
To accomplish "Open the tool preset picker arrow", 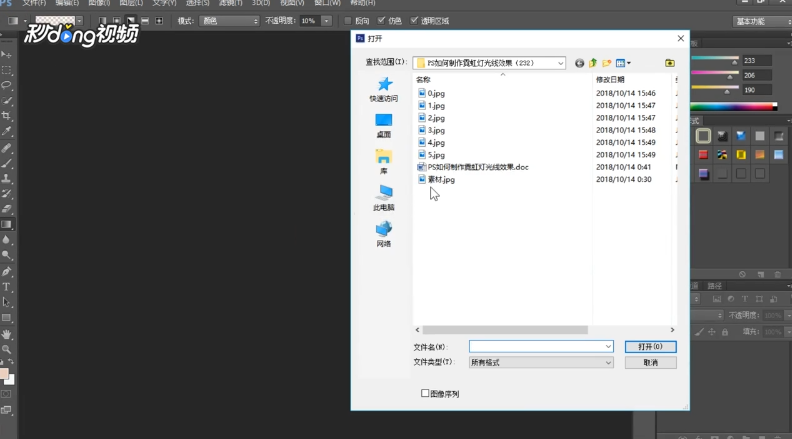I will (25, 21).
